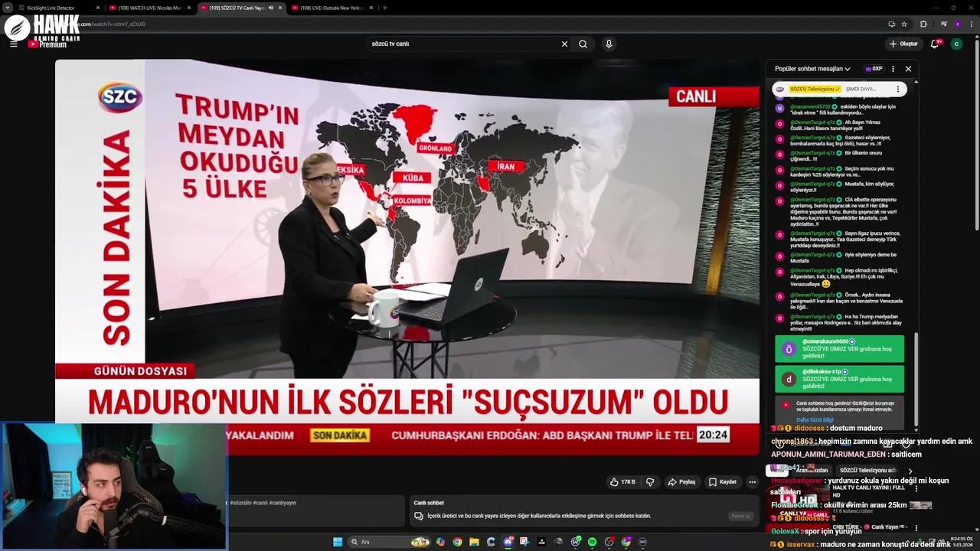Open the OXP chat points badge
Screen dimensions: 980x551
tap(874, 69)
